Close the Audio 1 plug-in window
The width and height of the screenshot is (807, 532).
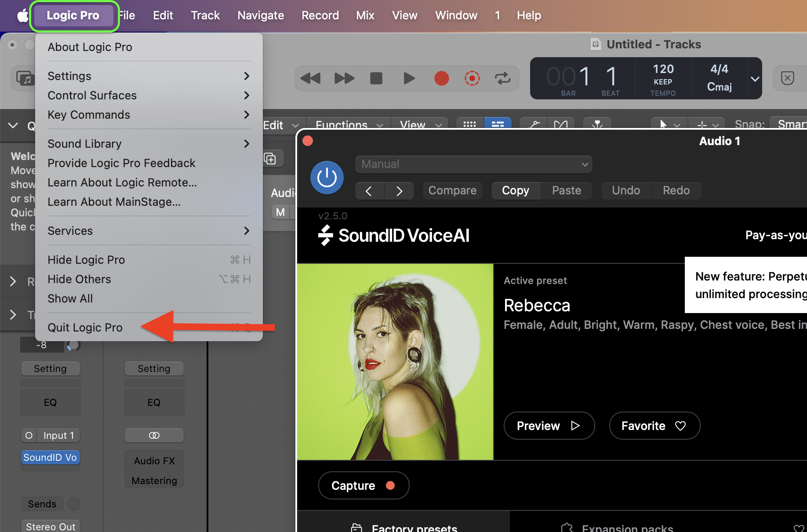[308, 141]
